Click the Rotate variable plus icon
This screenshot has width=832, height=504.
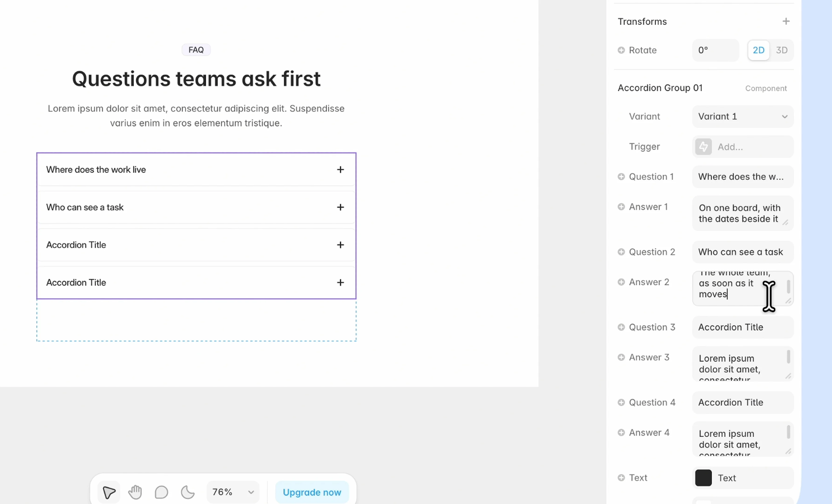621,50
